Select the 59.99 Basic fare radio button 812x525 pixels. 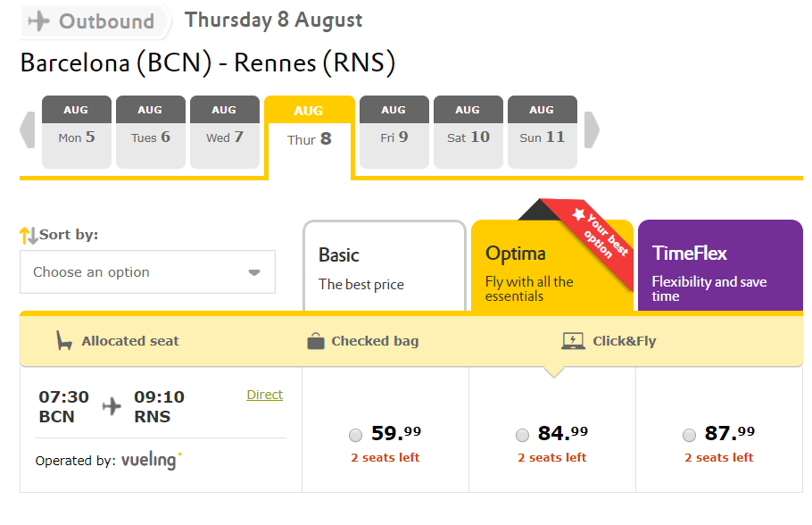tap(356, 436)
